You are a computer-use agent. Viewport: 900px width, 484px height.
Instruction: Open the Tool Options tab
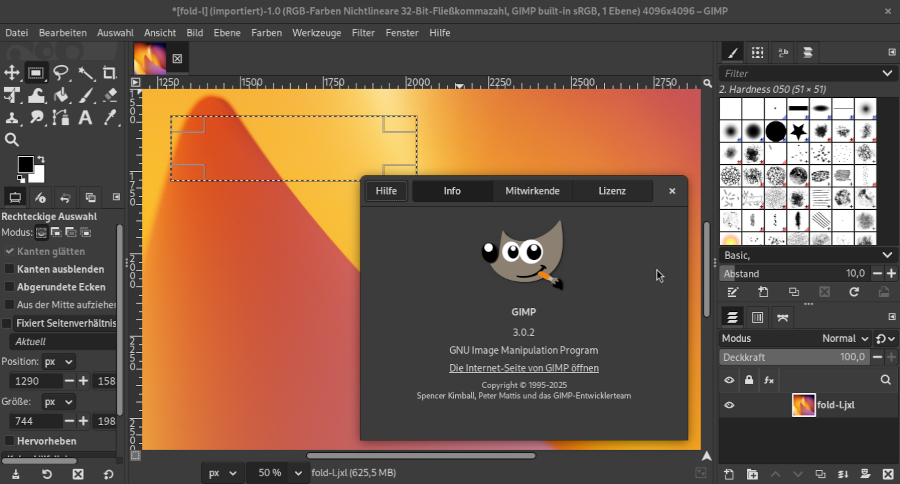(x=15, y=198)
